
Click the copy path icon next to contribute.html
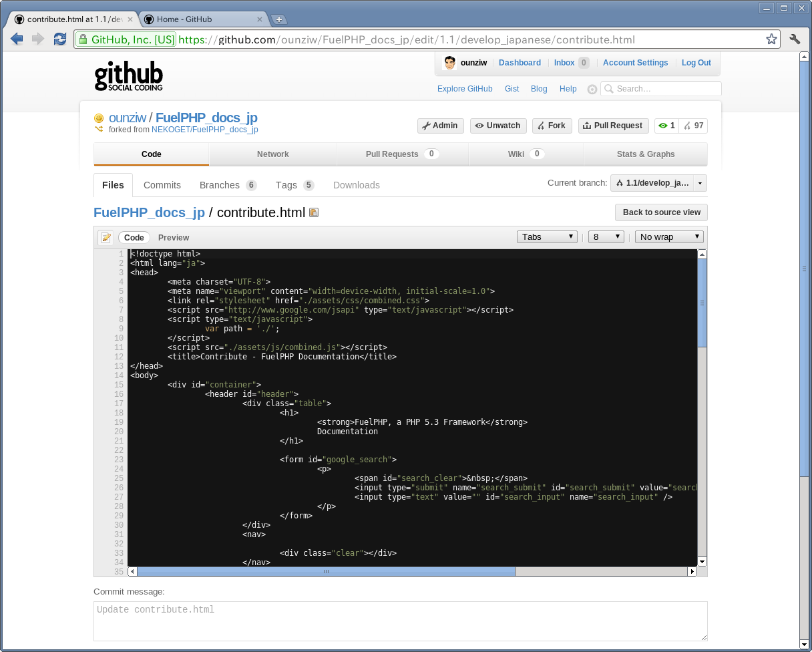pyautogui.click(x=314, y=212)
